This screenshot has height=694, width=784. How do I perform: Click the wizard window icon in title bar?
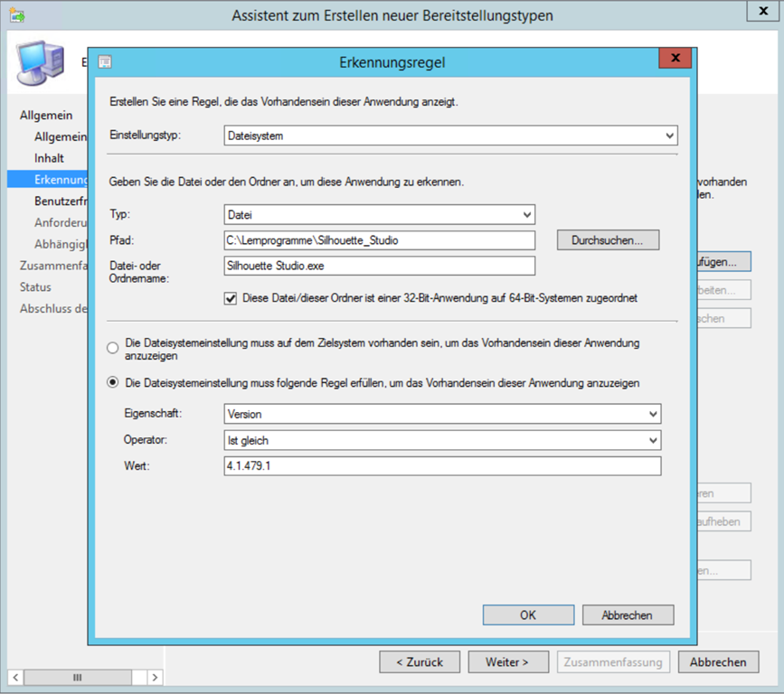coord(16,15)
